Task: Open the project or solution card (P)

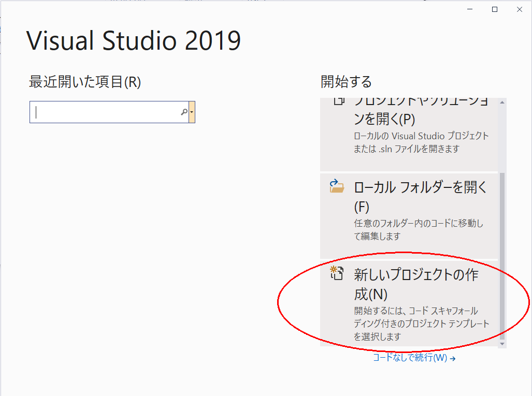Action: click(409, 135)
